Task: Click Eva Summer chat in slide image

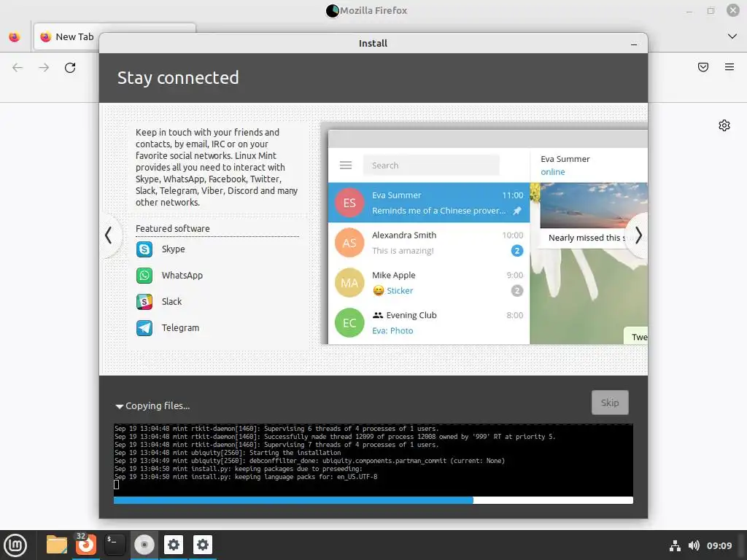Action: coord(429,203)
